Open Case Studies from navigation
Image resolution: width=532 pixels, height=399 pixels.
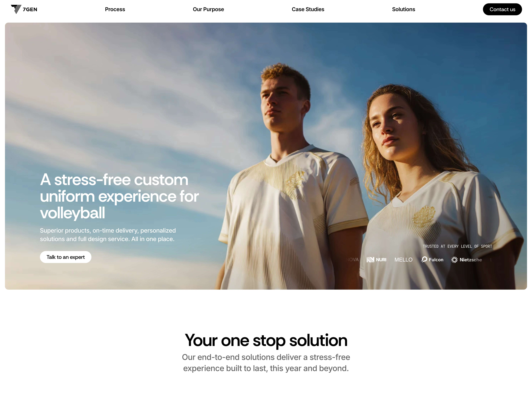pos(308,9)
